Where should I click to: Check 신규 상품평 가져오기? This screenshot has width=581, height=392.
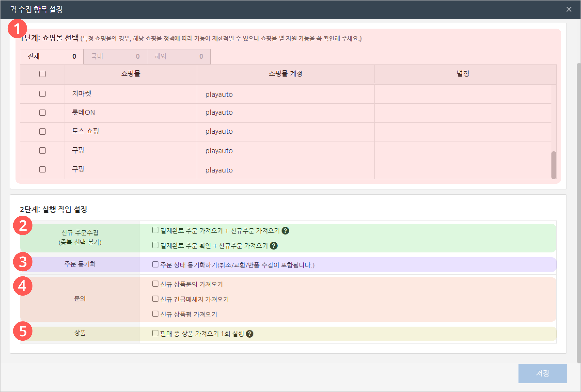tap(155, 314)
